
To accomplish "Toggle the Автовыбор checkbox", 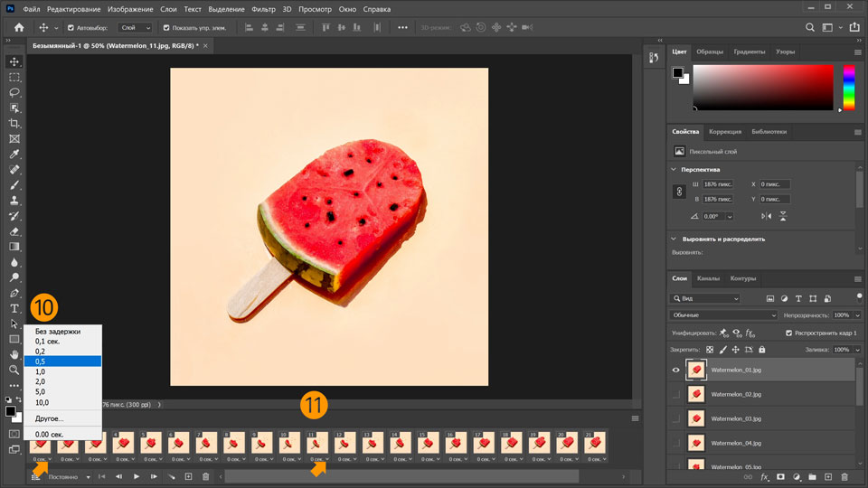I will pos(71,28).
